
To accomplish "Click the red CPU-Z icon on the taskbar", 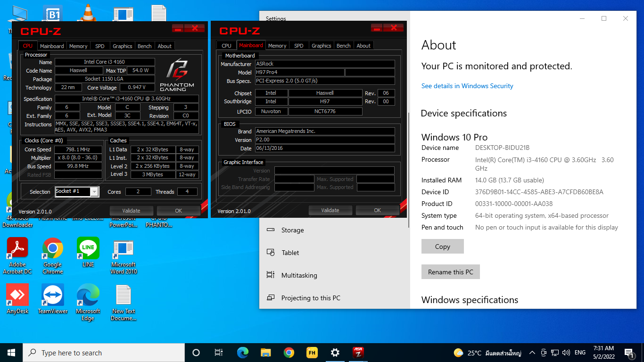I will point(358,353).
